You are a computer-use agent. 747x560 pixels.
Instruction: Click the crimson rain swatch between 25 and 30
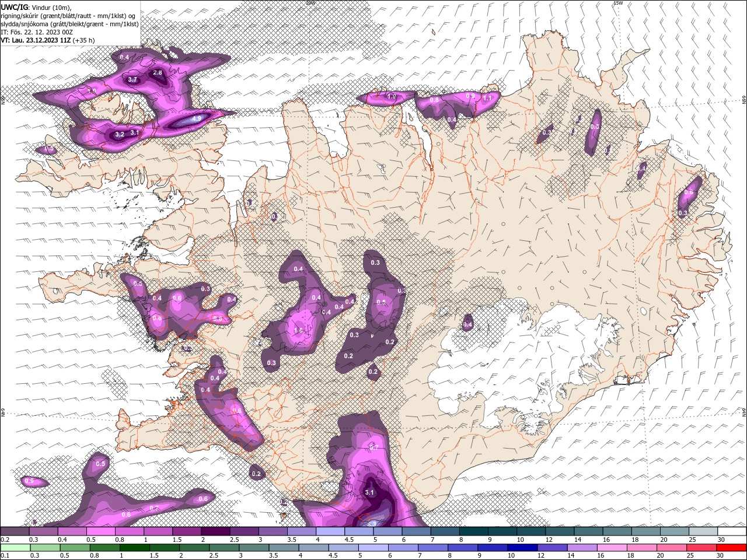(701, 548)
